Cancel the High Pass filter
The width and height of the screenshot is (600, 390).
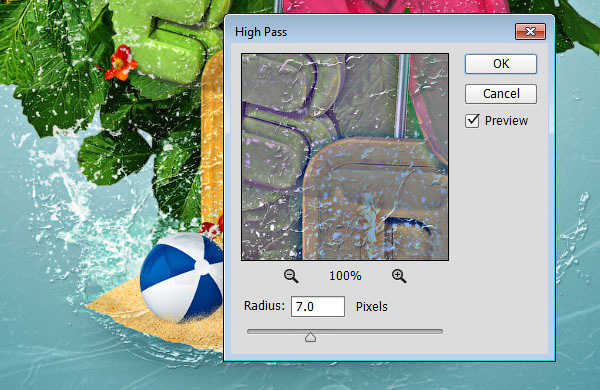click(x=501, y=94)
